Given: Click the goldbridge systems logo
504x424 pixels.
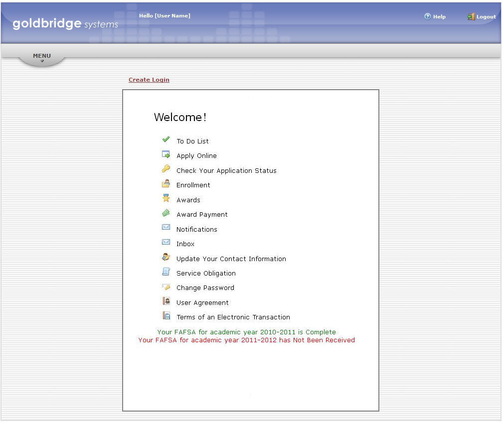Looking at the screenshot, I should (65, 23).
